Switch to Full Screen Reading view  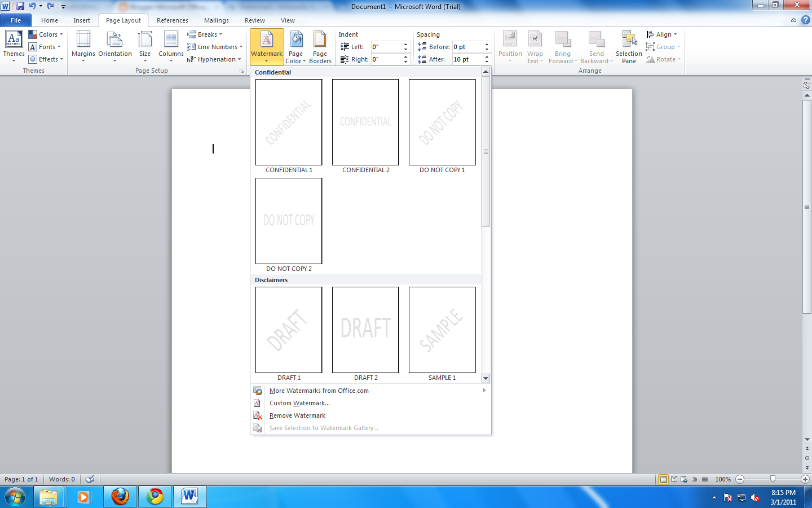[674, 479]
